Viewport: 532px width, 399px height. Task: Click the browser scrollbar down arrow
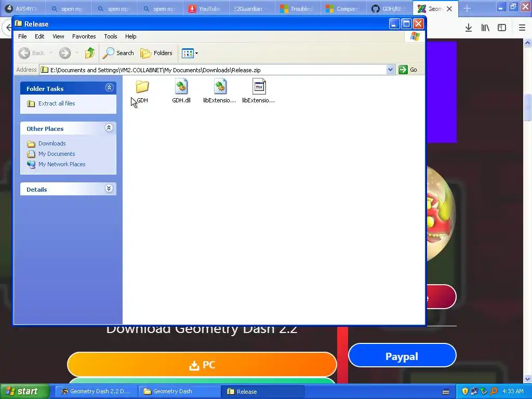tap(527, 379)
